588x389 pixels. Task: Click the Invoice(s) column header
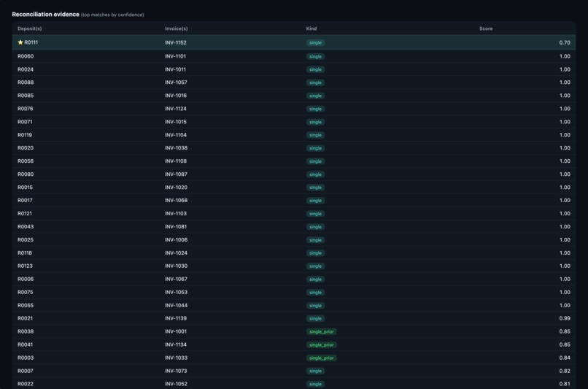pos(177,28)
